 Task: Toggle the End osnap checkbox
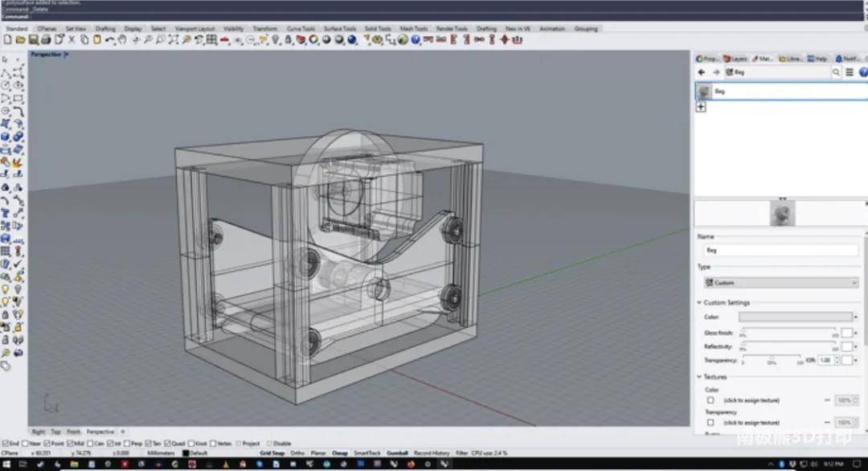[x=5, y=444]
